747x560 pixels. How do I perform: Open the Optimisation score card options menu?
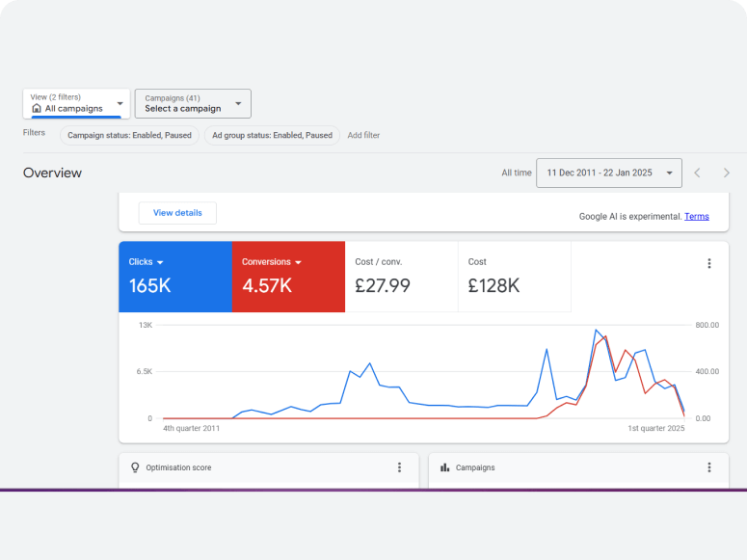point(399,467)
